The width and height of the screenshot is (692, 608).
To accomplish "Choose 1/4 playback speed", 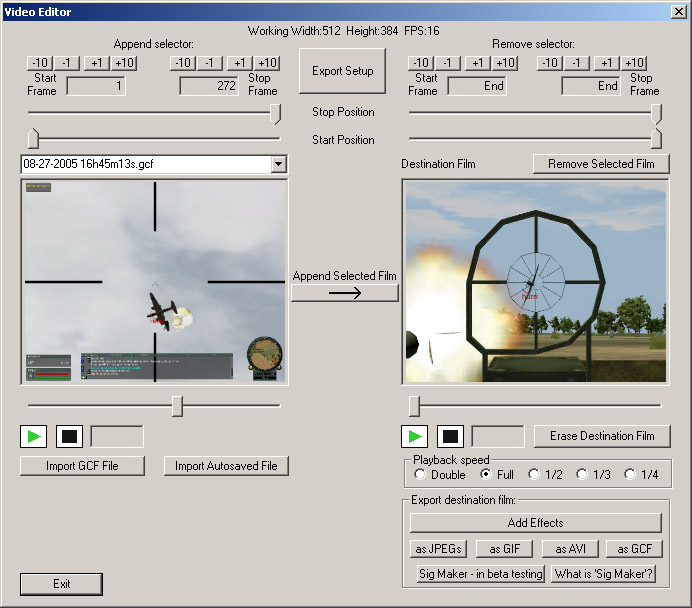I will [x=630, y=475].
